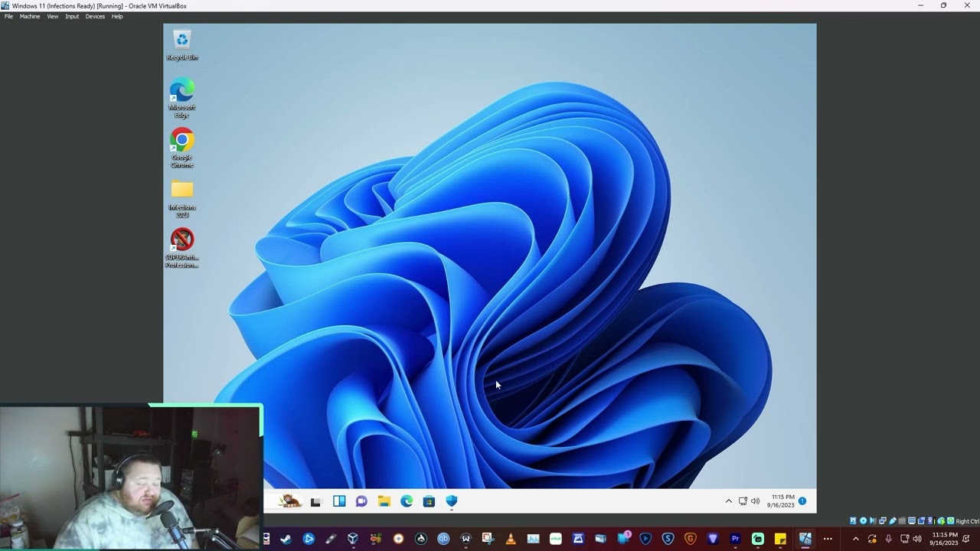
Task: Click the VirtualBox recording indicator
Action: (x=921, y=521)
